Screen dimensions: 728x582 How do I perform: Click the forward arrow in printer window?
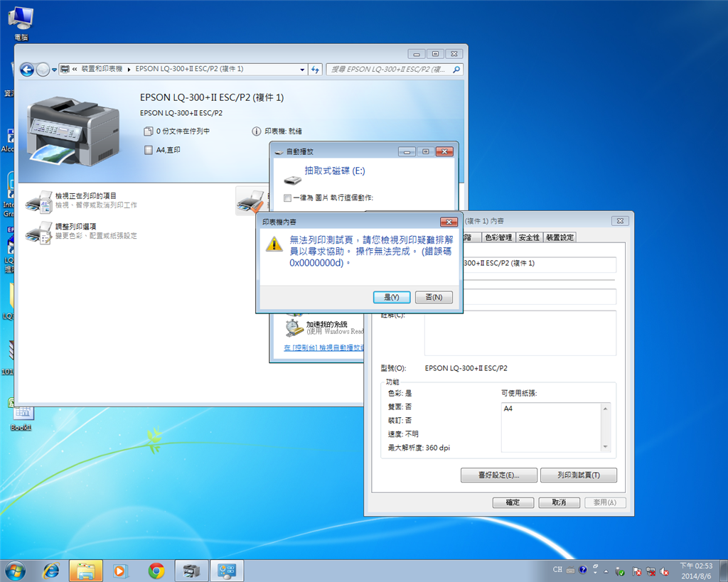click(x=43, y=70)
